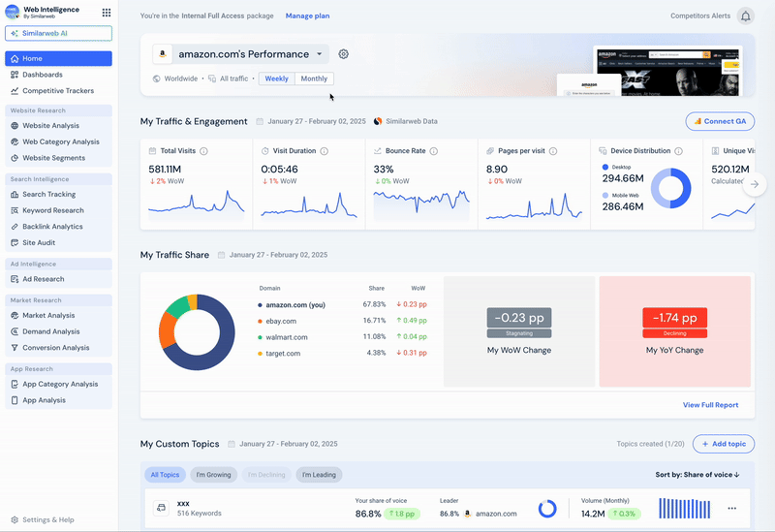The width and height of the screenshot is (775, 532).
Task: Click the amazon favicon beside Performance title
Action: coord(163,54)
